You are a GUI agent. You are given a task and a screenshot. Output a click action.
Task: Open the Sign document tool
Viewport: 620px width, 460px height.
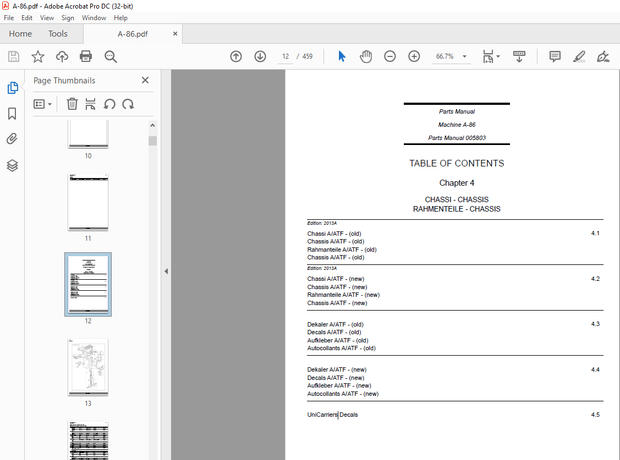pyautogui.click(x=603, y=57)
